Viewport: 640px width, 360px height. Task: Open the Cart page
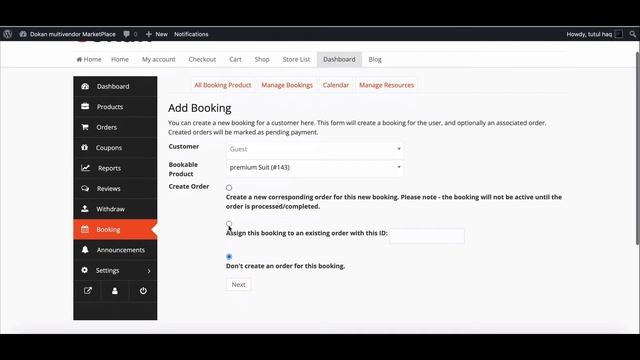pos(235,59)
